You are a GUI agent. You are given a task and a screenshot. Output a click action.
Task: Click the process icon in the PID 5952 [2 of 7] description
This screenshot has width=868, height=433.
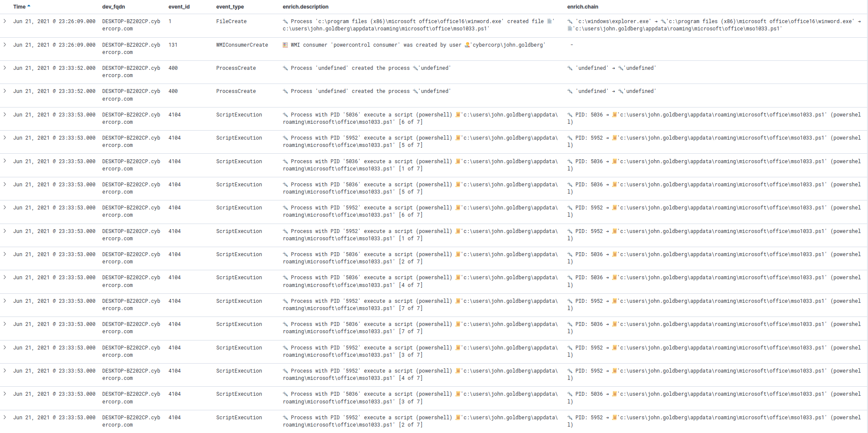pos(285,418)
